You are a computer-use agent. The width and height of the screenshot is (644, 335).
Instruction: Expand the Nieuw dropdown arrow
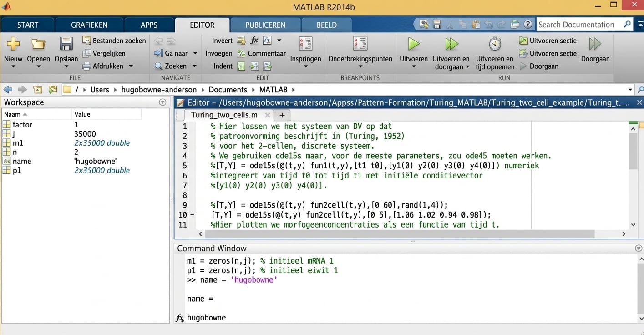tap(13, 67)
